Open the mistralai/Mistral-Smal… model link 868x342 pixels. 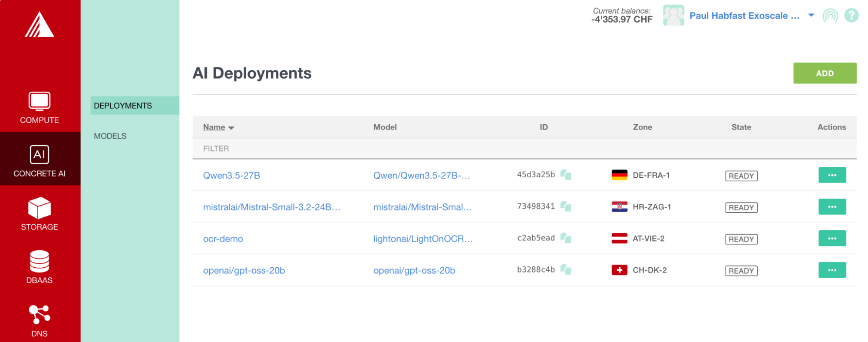coord(422,207)
